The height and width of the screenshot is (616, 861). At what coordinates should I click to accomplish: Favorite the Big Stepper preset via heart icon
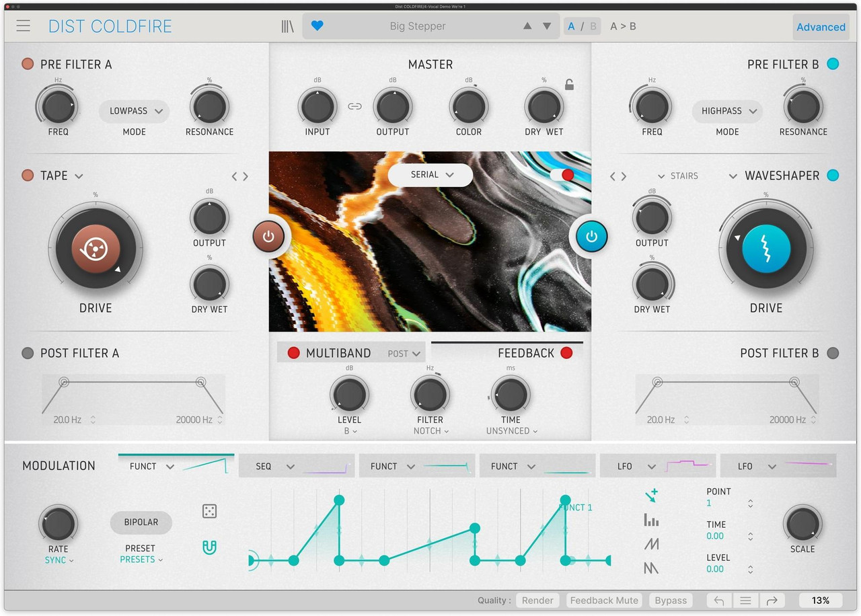point(317,26)
